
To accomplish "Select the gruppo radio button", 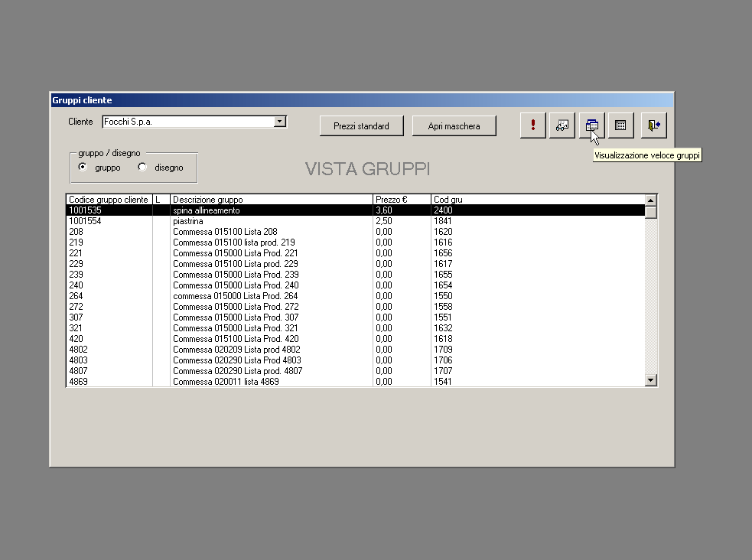I will pos(83,167).
